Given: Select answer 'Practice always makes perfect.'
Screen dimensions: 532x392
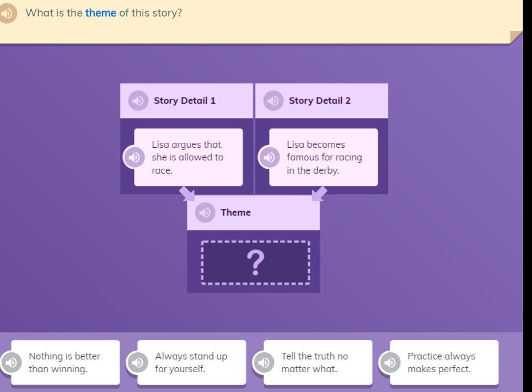Looking at the screenshot, I should tap(444, 362).
